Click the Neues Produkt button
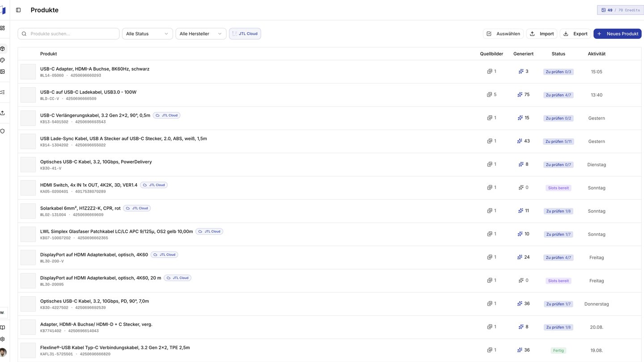Image resolution: width=644 pixels, height=362 pixels. [618, 34]
